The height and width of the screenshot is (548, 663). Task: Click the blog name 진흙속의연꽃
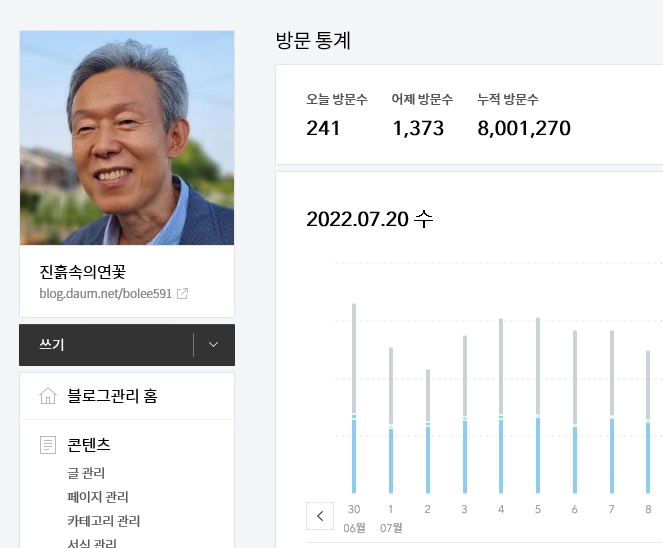tap(82, 272)
